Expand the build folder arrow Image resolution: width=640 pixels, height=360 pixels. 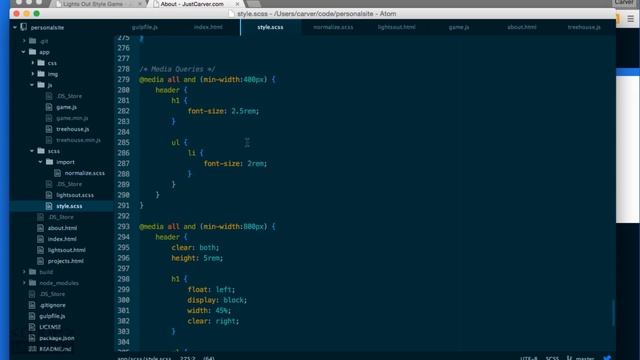[x=24, y=272]
